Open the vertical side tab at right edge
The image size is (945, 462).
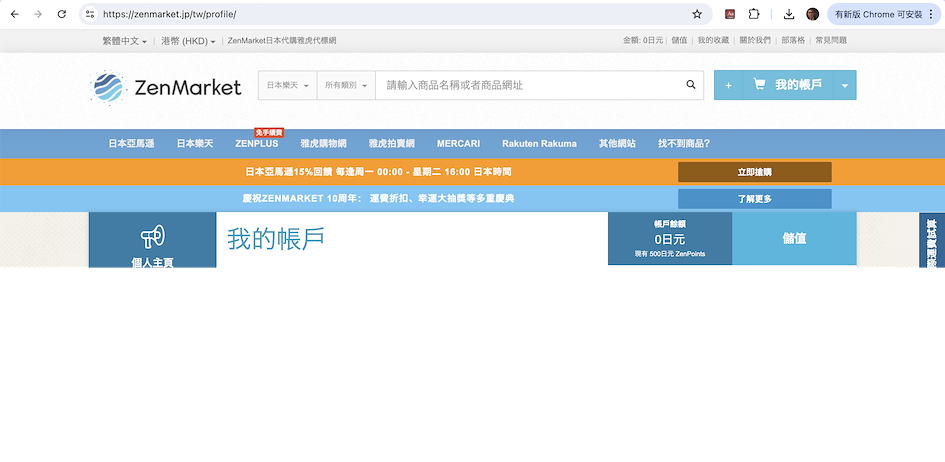(x=932, y=240)
